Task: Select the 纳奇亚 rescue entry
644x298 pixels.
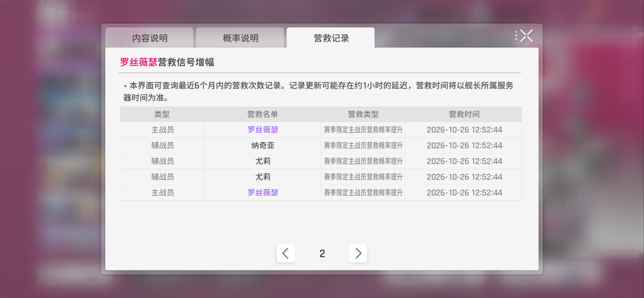Action: tap(263, 145)
